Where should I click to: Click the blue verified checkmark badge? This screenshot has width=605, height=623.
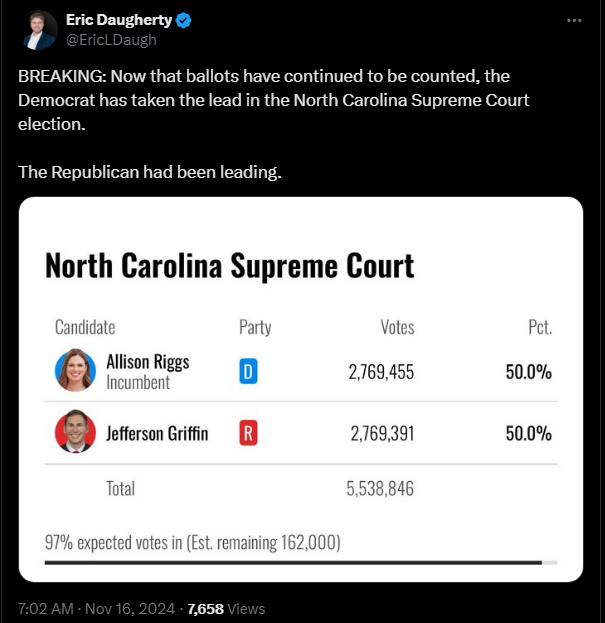183,20
